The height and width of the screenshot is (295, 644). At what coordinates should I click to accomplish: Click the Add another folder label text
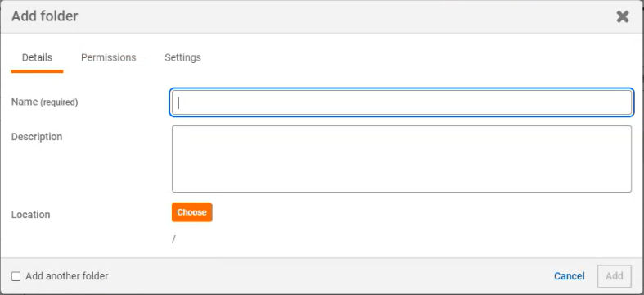coord(67,276)
